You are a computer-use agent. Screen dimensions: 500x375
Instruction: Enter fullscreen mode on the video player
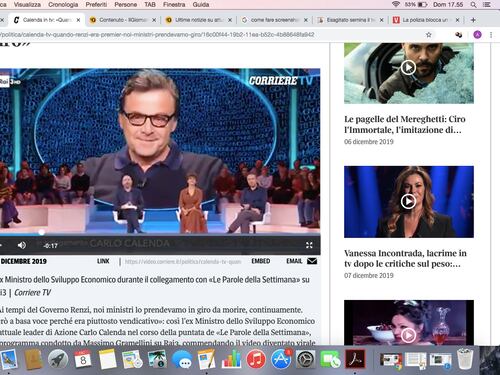[309, 245]
